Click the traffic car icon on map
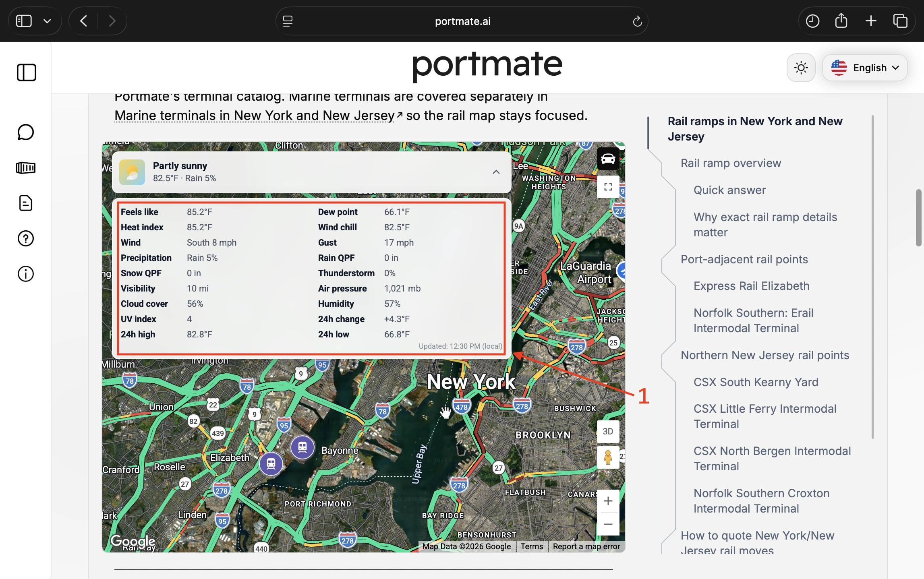 tap(608, 159)
